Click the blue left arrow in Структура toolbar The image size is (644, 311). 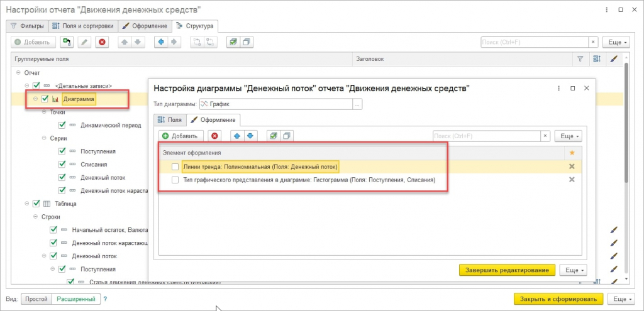[x=160, y=42]
